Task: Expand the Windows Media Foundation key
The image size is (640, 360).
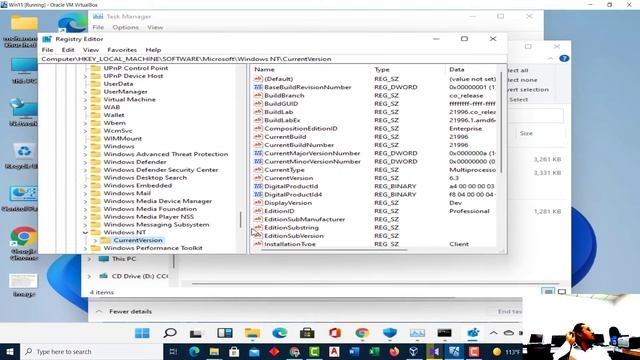Action: 85,209
